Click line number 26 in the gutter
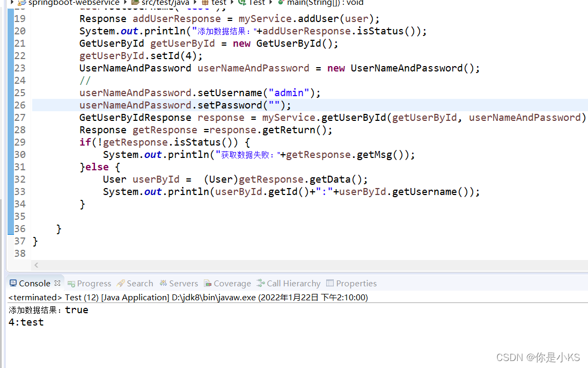Viewport: 588px width, 368px height. click(20, 105)
